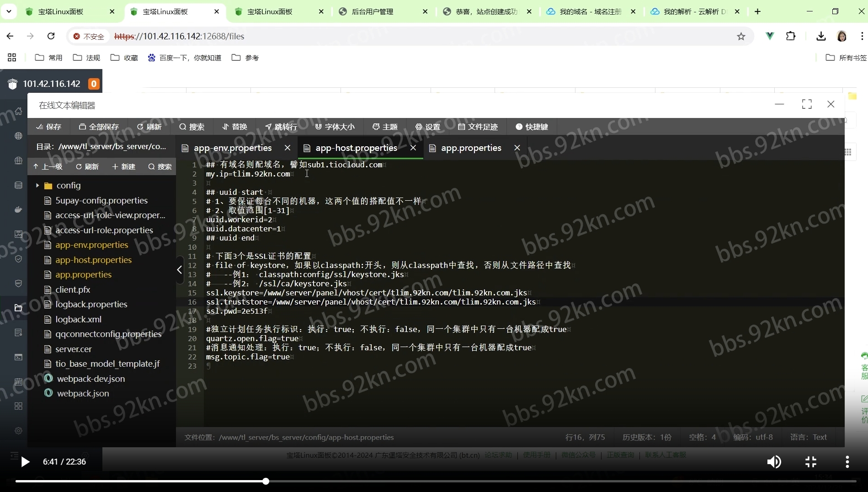Switch to app.properties tab
The height and width of the screenshot is (492, 868).
(471, 148)
